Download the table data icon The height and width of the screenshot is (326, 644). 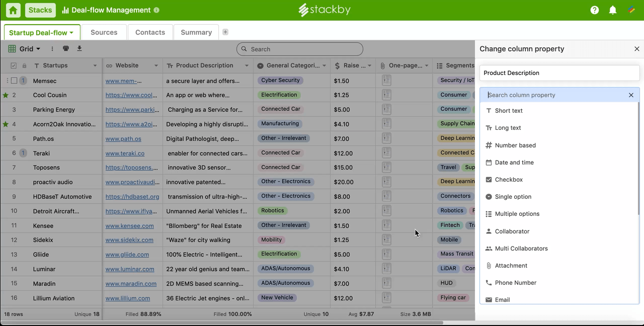[79, 49]
